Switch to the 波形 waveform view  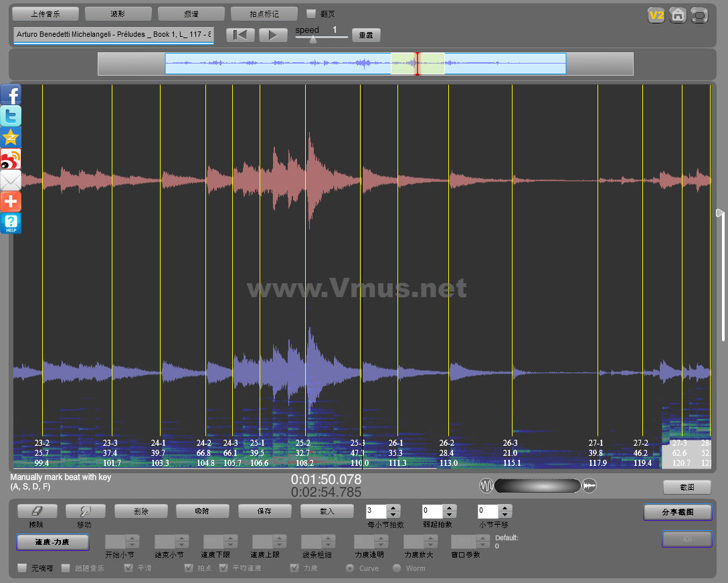(118, 13)
